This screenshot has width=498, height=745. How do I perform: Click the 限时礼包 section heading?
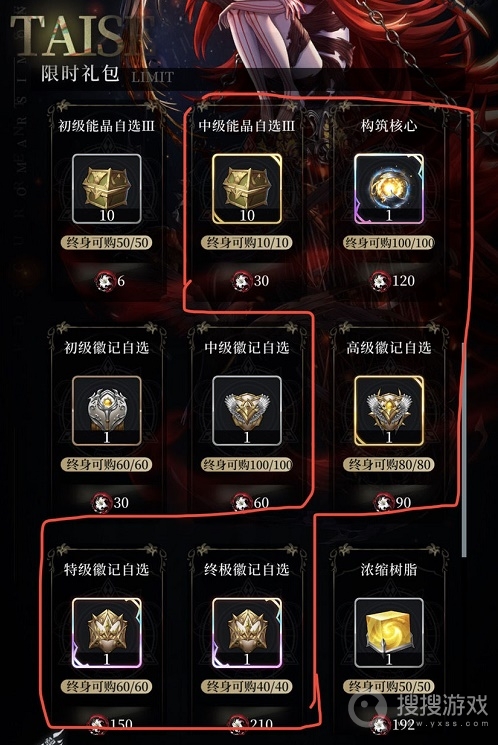coord(80,74)
